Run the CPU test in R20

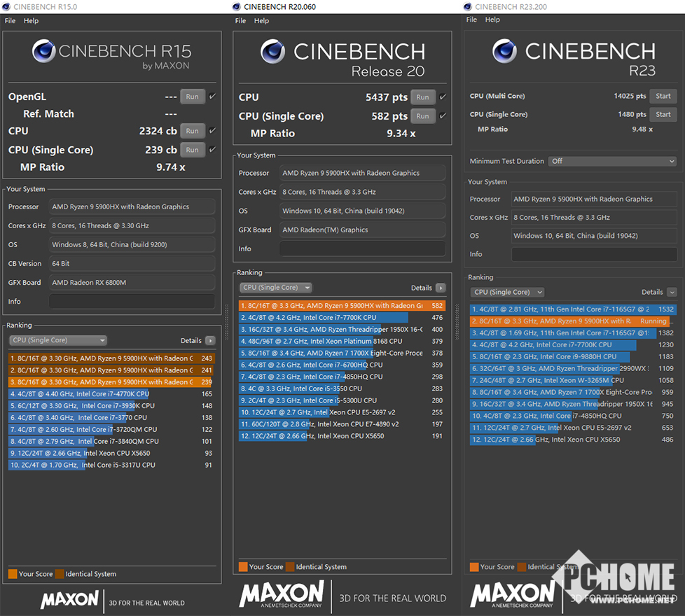422,97
